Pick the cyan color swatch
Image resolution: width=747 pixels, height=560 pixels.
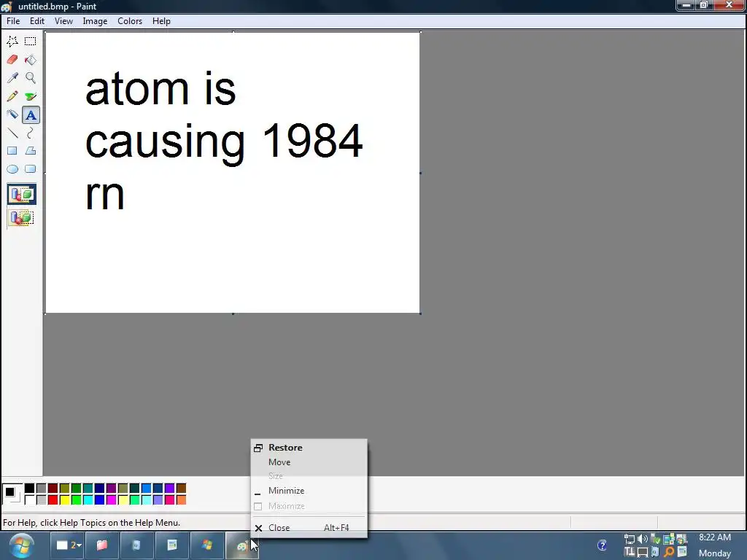pyautogui.click(x=88, y=500)
